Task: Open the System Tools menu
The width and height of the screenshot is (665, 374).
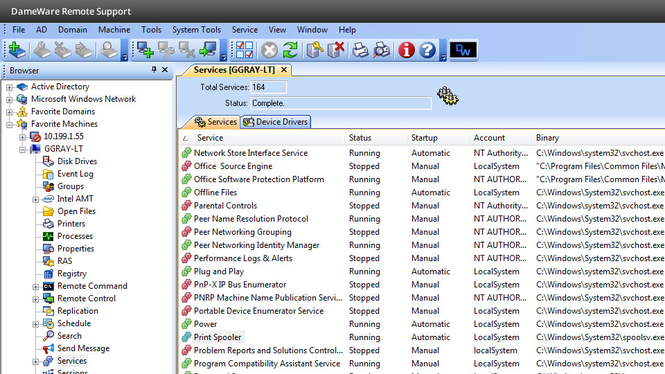Action: pyautogui.click(x=196, y=30)
